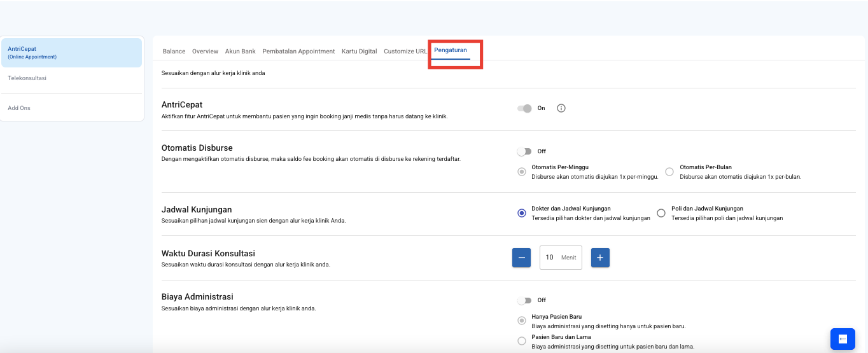Screen dimensions: 868x353
Task: Select Pasien Baru dan Lama option
Action: click(x=522, y=342)
